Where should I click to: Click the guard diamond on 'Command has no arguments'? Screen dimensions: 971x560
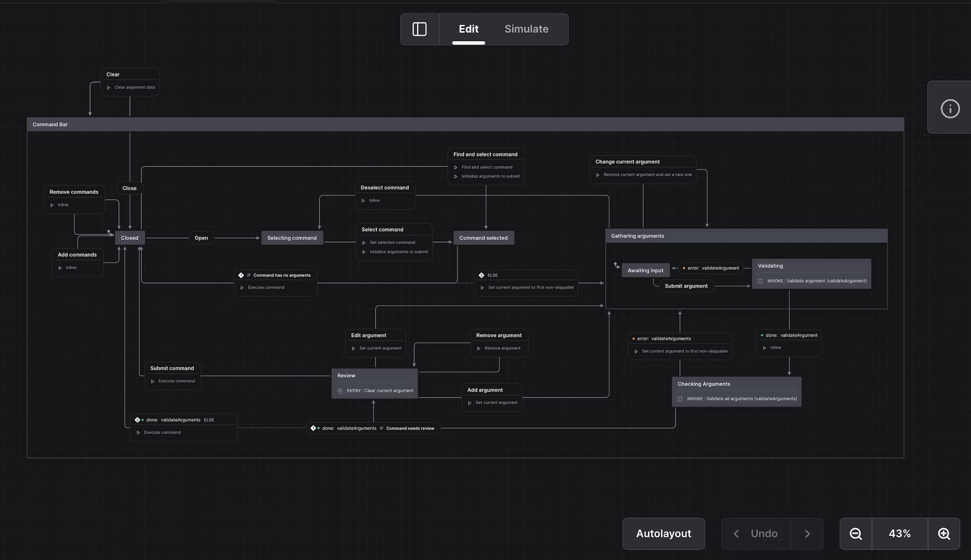[x=241, y=275]
